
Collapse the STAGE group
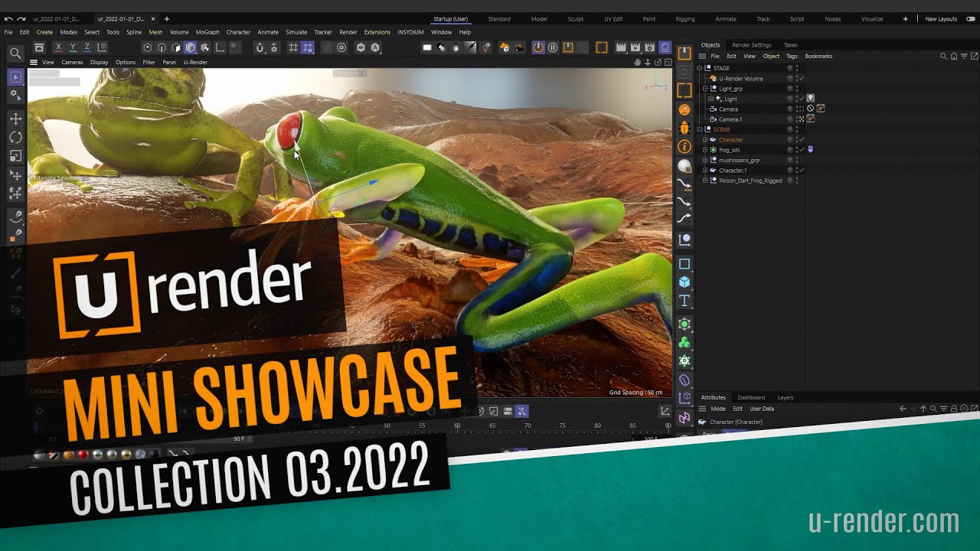(700, 68)
